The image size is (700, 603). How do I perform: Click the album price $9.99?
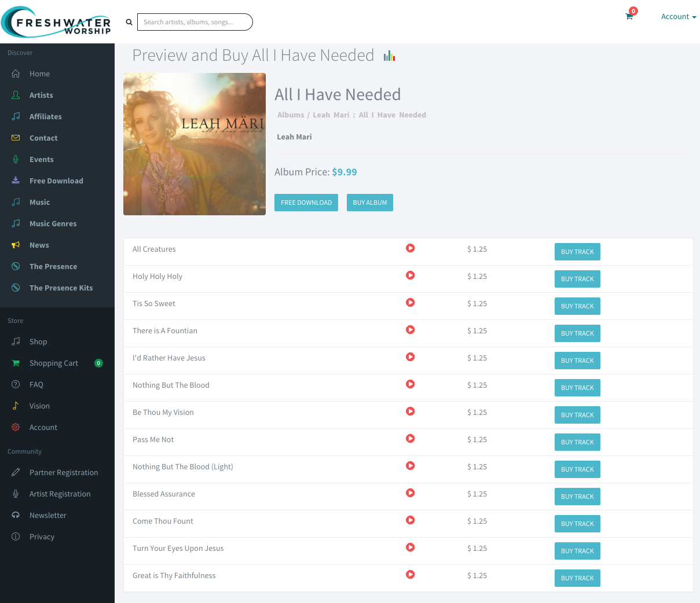(x=344, y=172)
